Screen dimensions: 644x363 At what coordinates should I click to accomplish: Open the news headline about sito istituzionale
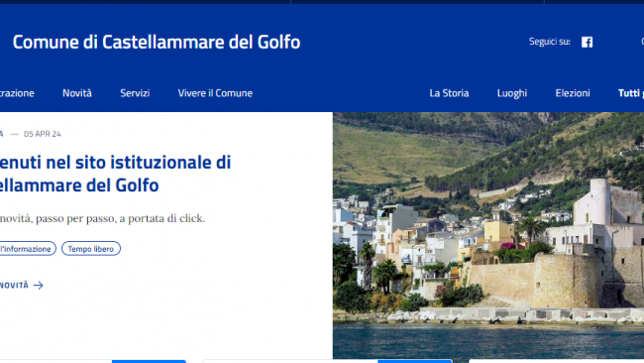click(x=115, y=174)
